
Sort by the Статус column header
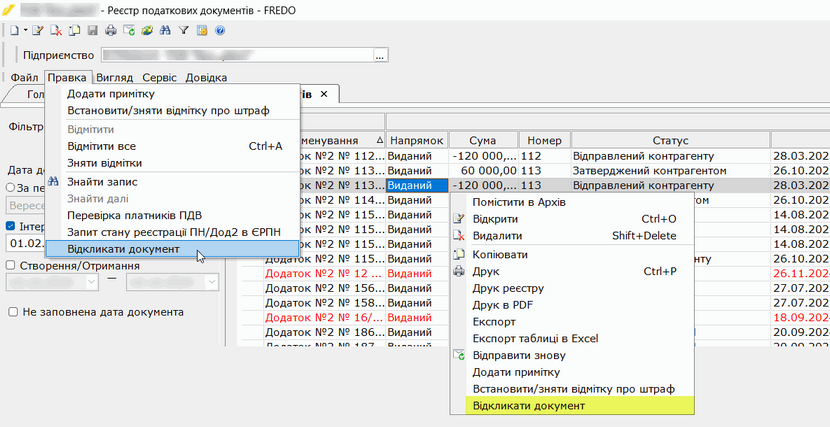[x=670, y=141]
